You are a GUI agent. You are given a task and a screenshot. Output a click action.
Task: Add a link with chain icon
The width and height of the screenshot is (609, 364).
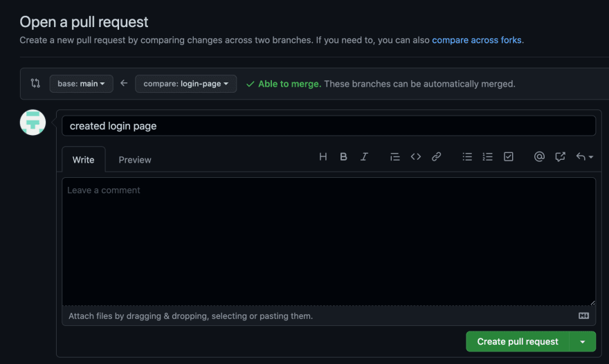(x=436, y=156)
